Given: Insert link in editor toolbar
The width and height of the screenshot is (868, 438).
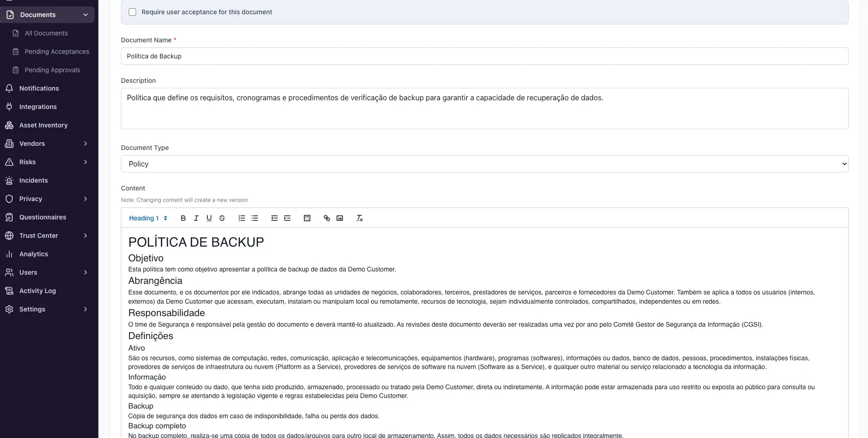Looking at the screenshot, I should click(x=326, y=218).
